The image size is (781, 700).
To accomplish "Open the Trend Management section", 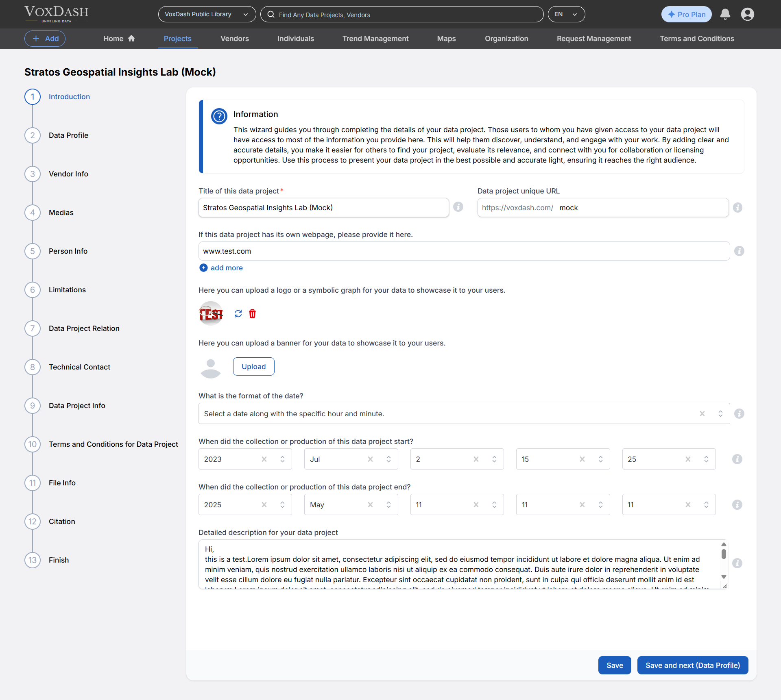I will [x=375, y=39].
